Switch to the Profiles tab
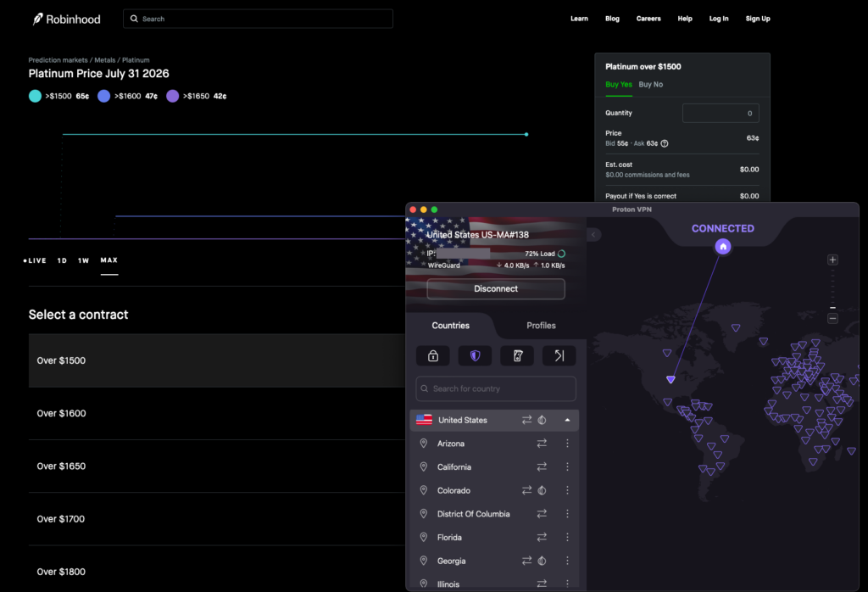The width and height of the screenshot is (868, 592). (x=541, y=326)
